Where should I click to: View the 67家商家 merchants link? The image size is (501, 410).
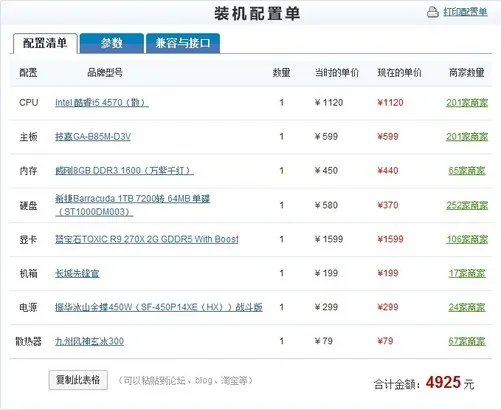[x=467, y=341]
